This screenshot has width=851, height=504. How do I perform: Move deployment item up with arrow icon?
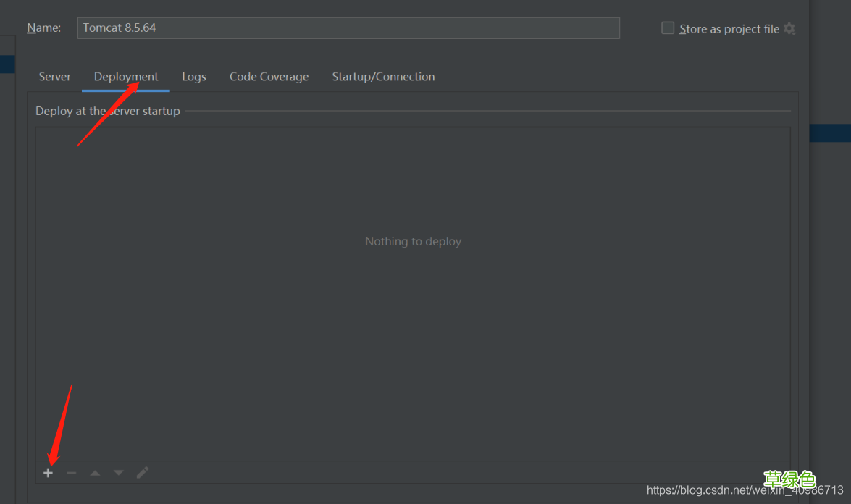(95, 473)
